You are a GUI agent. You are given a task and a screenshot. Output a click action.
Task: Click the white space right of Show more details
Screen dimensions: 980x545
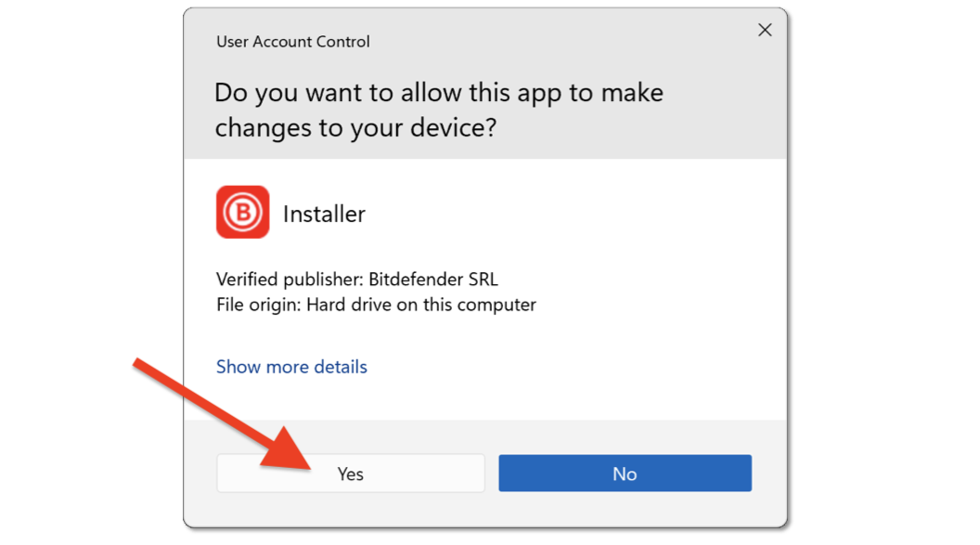(557, 367)
